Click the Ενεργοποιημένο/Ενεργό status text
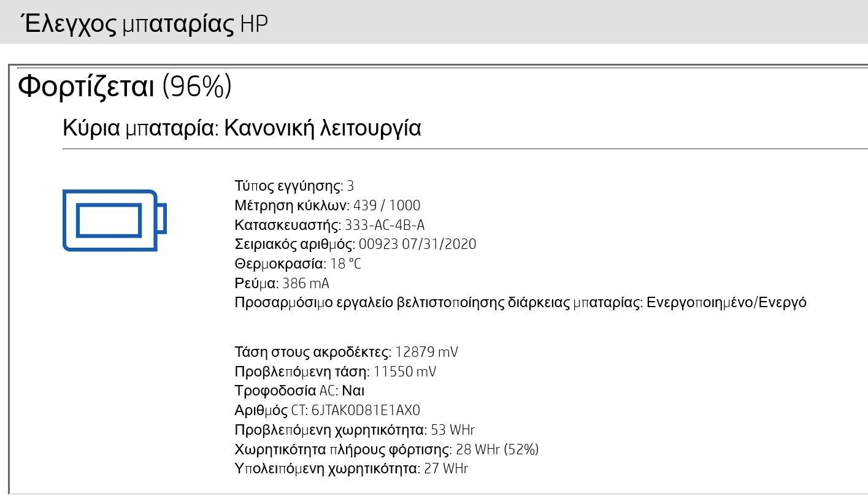 (x=726, y=303)
